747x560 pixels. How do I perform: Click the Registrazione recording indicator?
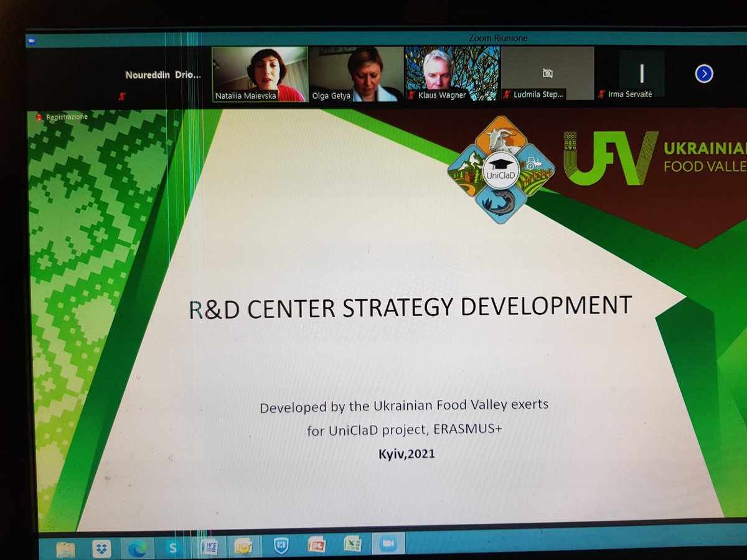point(62,116)
